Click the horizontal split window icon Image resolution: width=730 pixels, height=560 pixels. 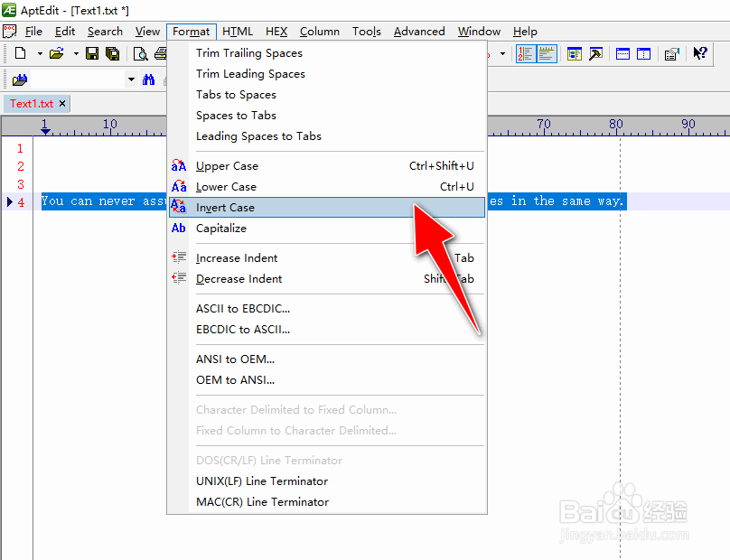coord(622,53)
